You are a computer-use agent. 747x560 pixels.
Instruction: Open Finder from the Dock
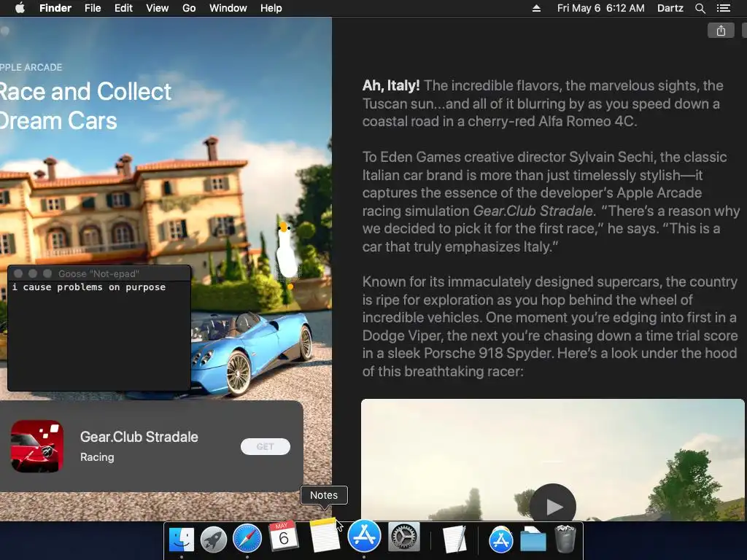[182, 539]
